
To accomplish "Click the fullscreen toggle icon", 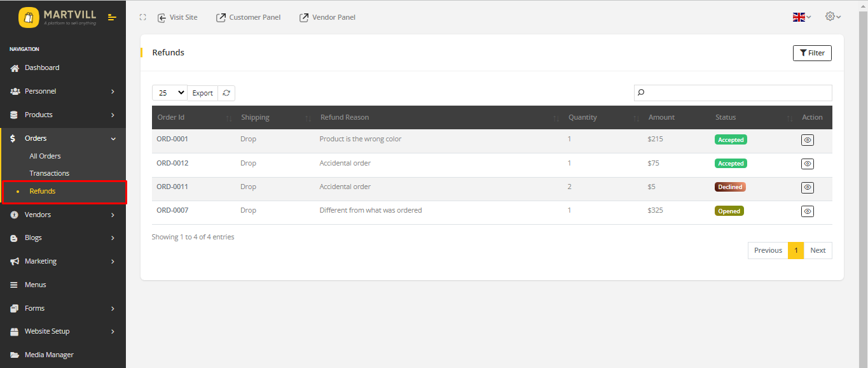I will pyautogui.click(x=143, y=17).
